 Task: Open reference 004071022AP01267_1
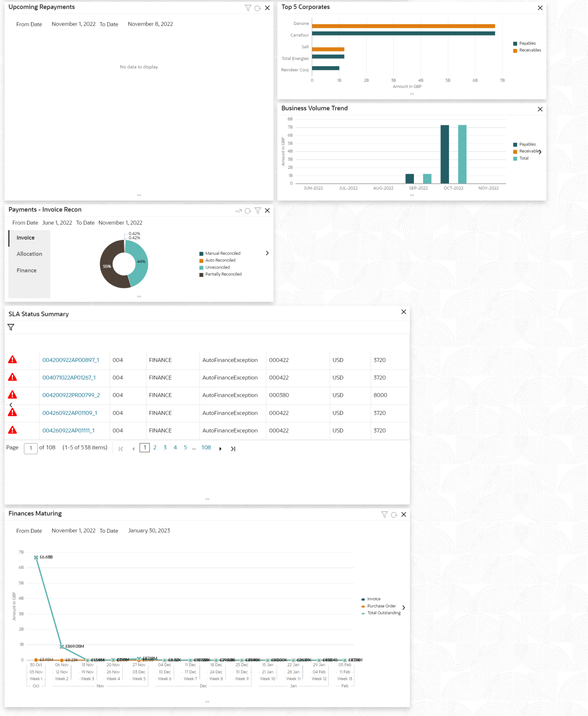point(69,377)
